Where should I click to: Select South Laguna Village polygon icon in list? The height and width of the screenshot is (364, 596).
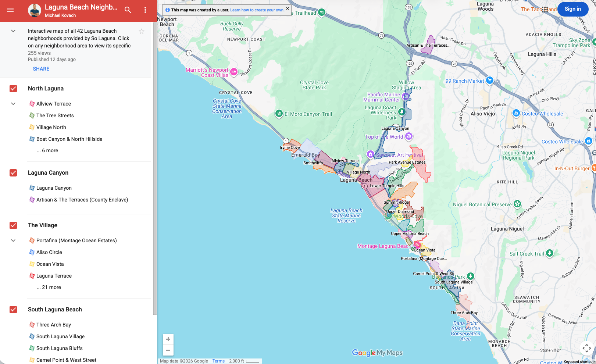click(x=32, y=336)
